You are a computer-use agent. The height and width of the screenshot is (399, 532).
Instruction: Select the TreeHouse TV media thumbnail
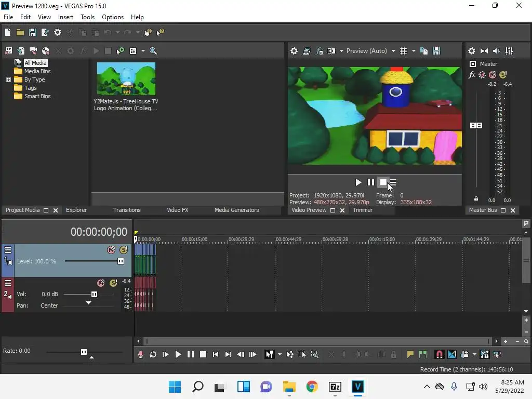pos(126,79)
